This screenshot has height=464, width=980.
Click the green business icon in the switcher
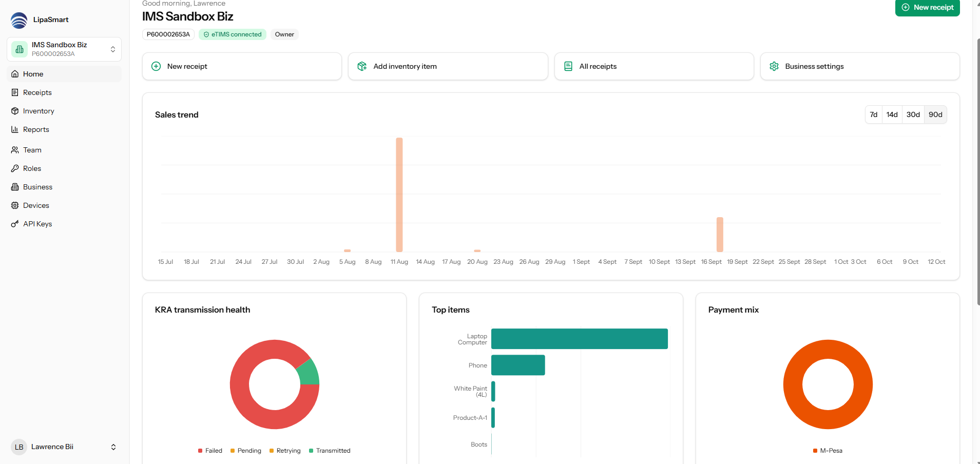point(20,49)
